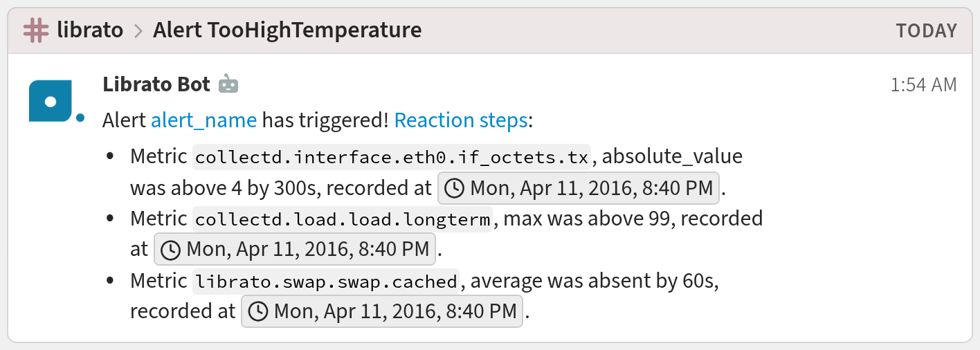Click the presence status dot beside avatar
This screenshot has height=350, width=980.
coord(80,118)
